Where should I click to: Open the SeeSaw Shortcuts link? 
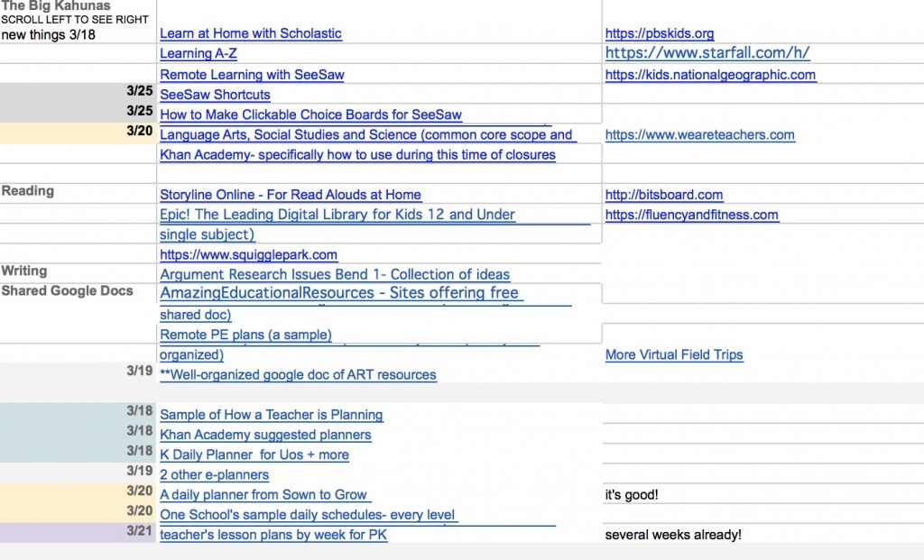tap(215, 95)
